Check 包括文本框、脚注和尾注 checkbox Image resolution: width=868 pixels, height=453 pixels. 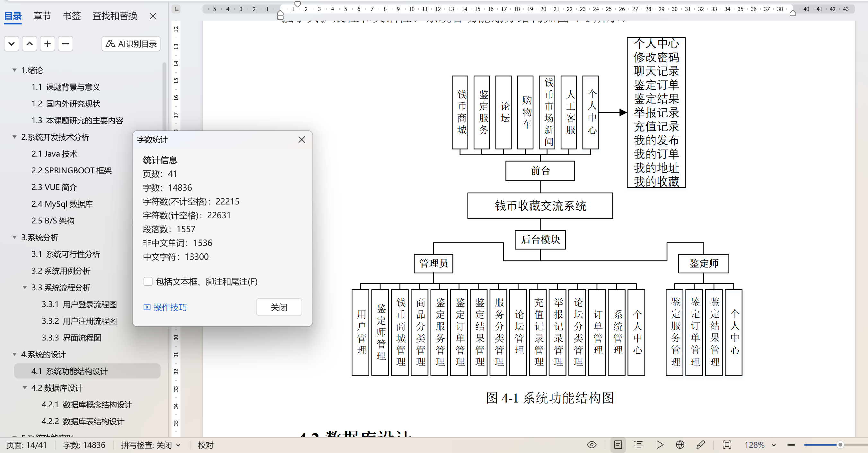click(148, 281)
